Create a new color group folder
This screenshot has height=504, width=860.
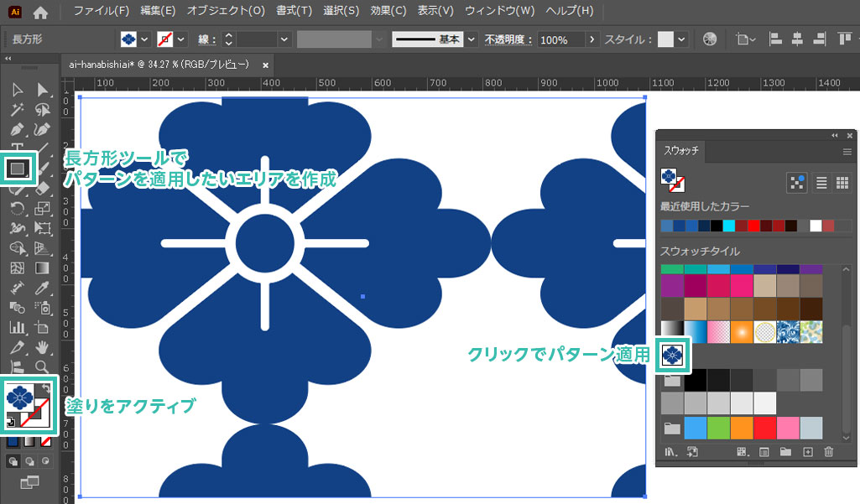tap(785, 452)
